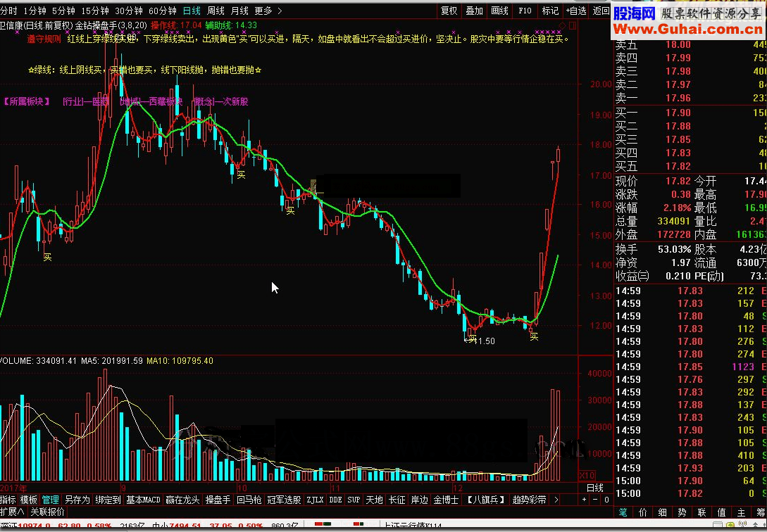Screen dimensions: 767x532
Task: Apply the 趋势彩带 indicator
Action: [529, 500]
